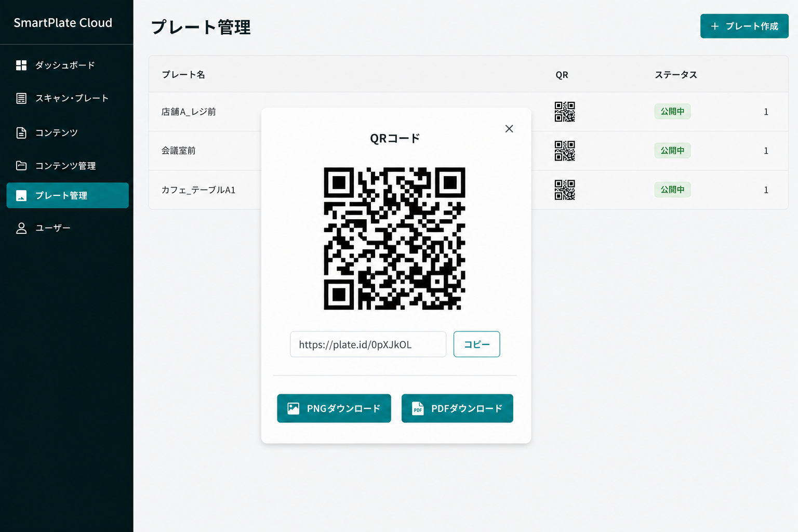Click the dashboard grid icon in sidebar
Screen dimensions: 798x532
21,65
